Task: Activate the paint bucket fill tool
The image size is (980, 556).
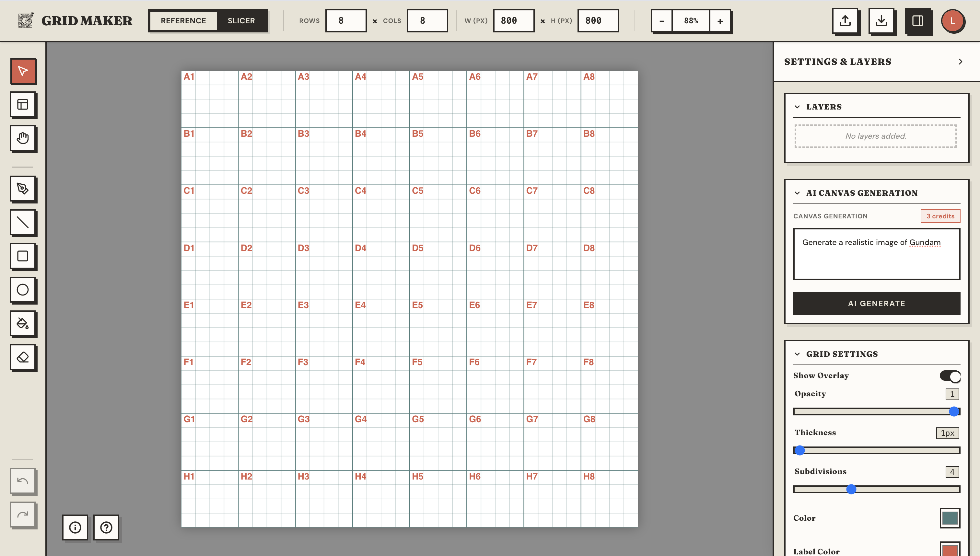Action: click(x=23, y=324)
